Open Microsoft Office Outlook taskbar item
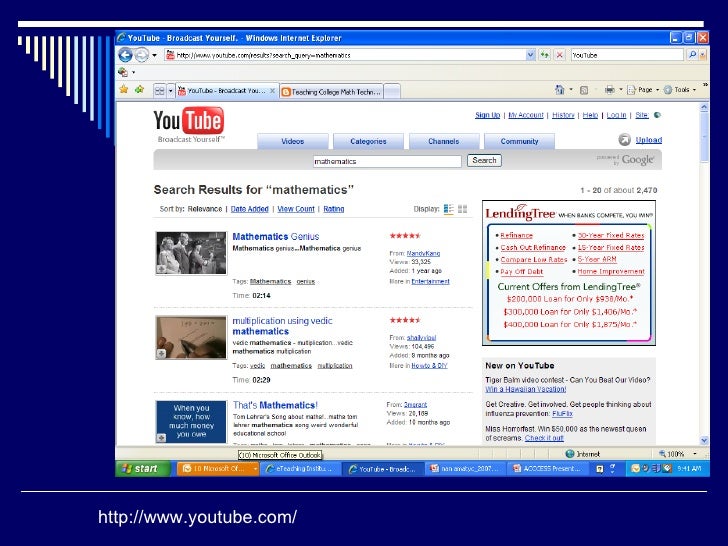Image resolution: width=728 pixels, height=546 pixels. [218, 468]
